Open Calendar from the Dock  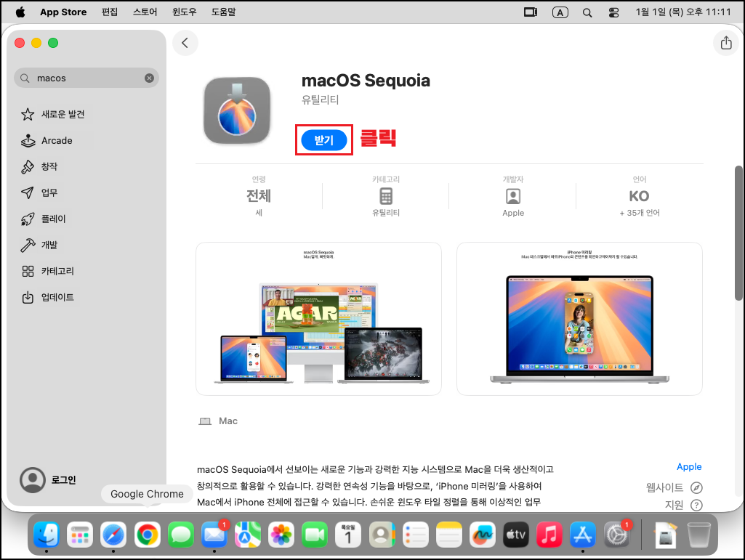click(348, 535)
